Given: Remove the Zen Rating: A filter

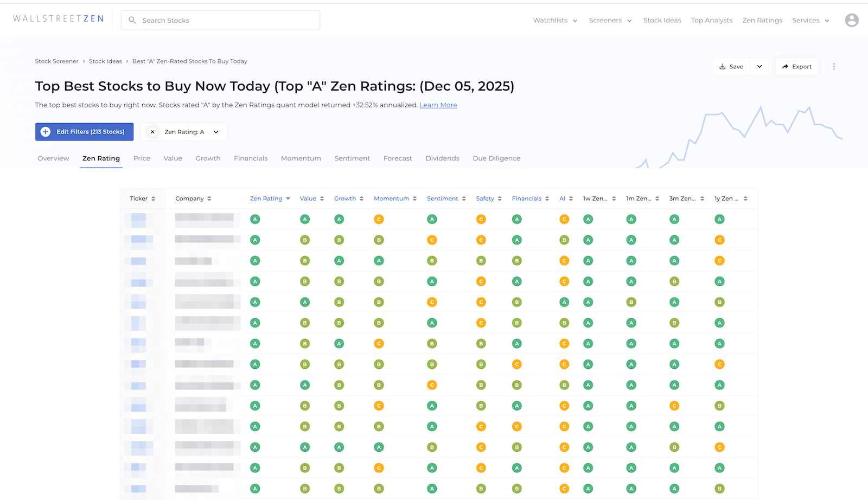Looking at the screenshot, I should [x=152, y=132].
